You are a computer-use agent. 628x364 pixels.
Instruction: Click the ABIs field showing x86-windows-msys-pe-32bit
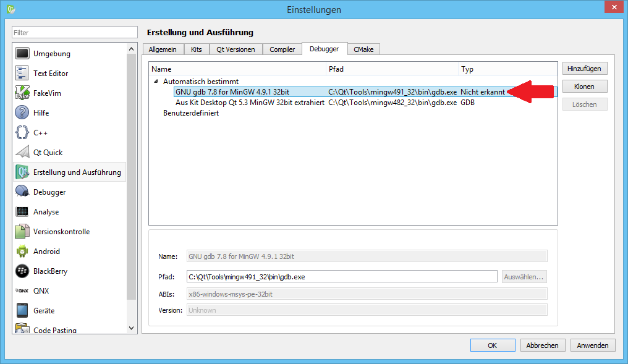367,294
